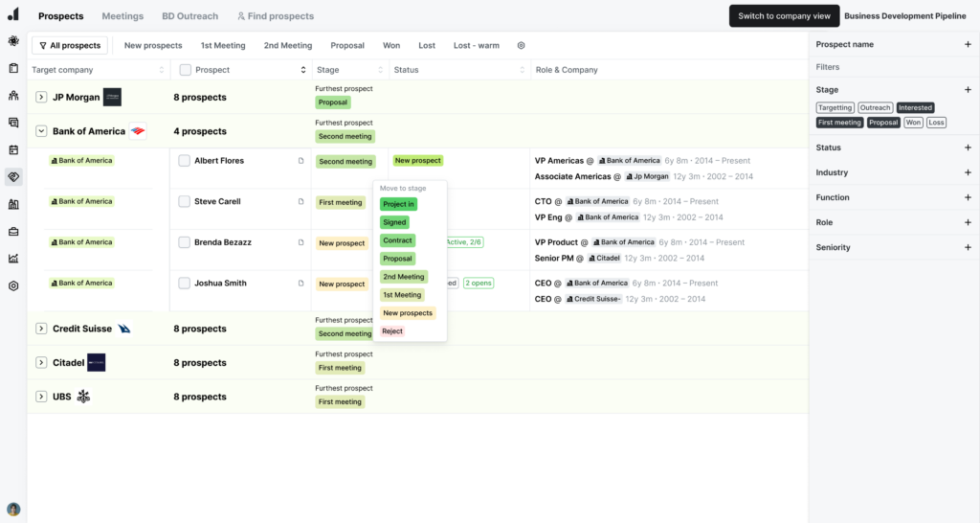This screenshot has height=523, width=980.
Task: Select the Steve Carell checkbox
Action: point(184,201)
